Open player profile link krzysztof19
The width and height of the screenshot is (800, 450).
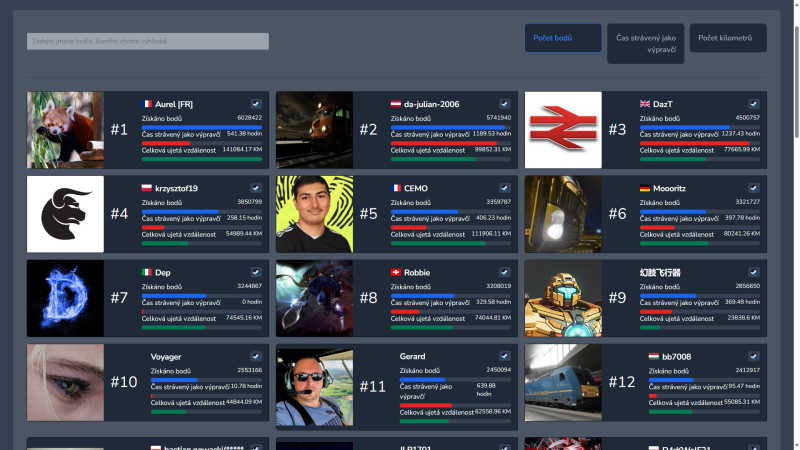click(x=177, y=188)
